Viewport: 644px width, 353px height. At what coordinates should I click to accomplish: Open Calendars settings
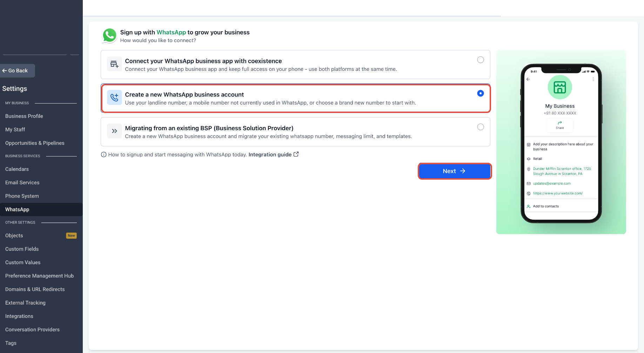click(x=17, y=169)
